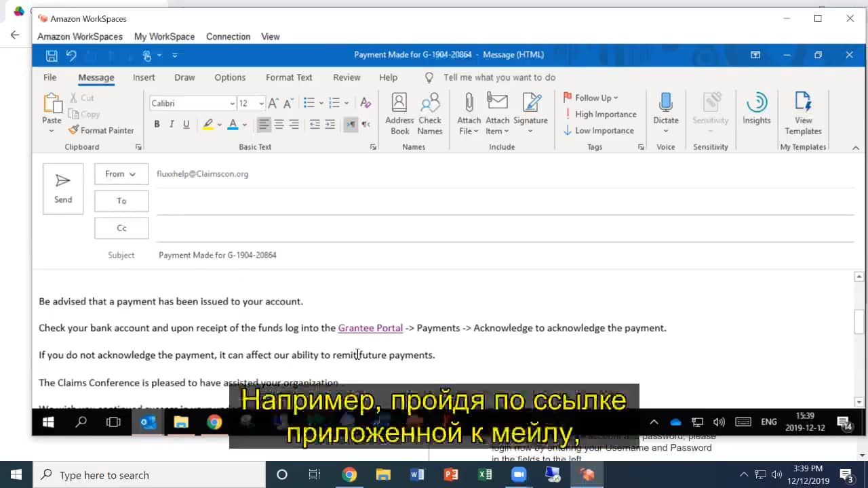
Task: Click the Tell me lightbulb icon
Action: pyautogui.click(x=429, y=77)
